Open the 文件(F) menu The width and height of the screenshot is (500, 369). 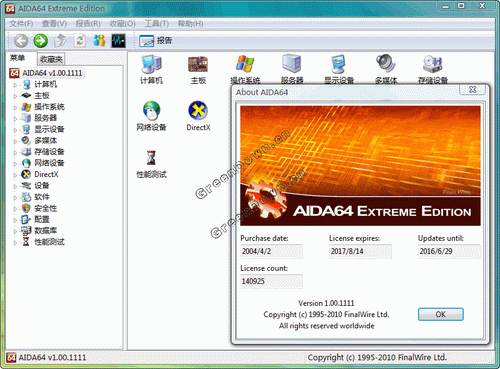(x=21, y=24)
